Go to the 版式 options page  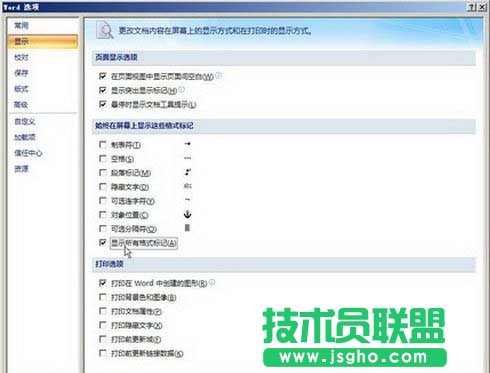(22, 89)
